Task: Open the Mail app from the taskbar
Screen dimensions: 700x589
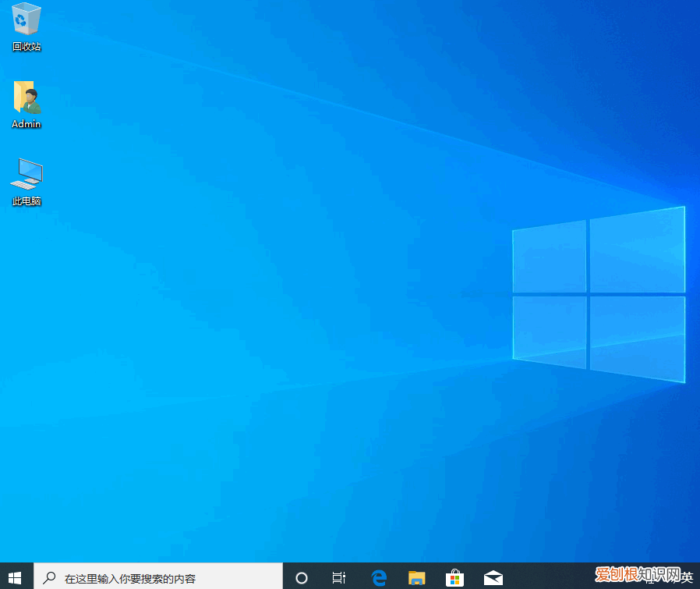Action: [x=493, y=578]
